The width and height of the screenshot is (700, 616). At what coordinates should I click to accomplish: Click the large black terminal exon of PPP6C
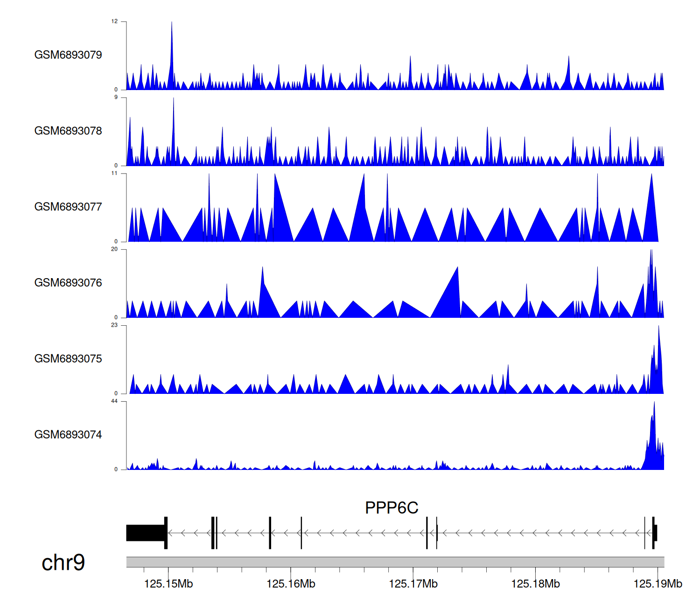(x=146, y=533)
